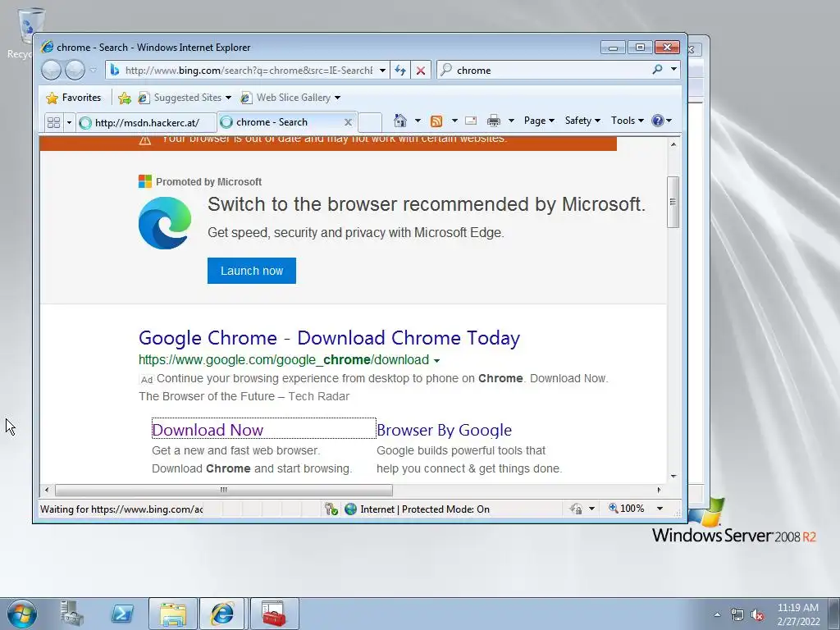This screenshot has height=630, width=840.
Task: Click the status bar privacy lock icon
Action: click(x=577, y=509)
